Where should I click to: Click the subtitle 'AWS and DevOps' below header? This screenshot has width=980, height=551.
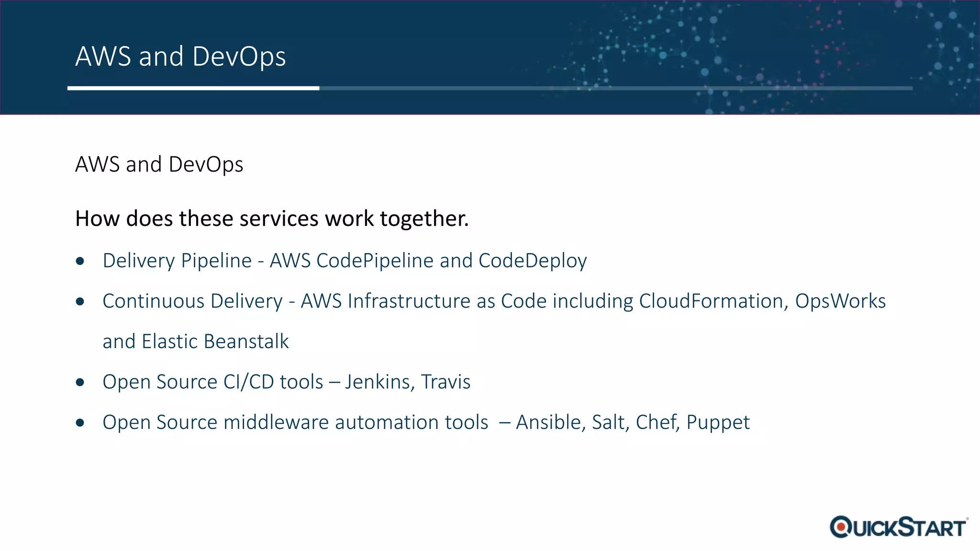(x=159, y=165)
